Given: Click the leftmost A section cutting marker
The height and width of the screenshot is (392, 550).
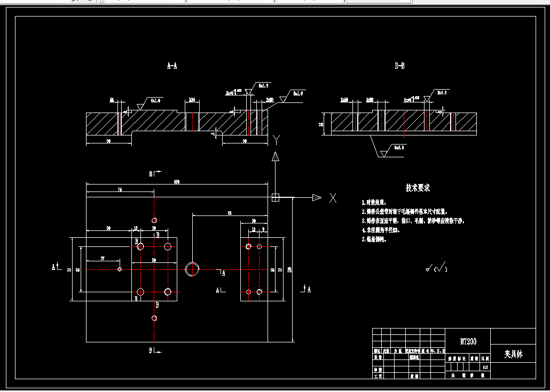Looking at the screenshot, I should coord(57,267).
